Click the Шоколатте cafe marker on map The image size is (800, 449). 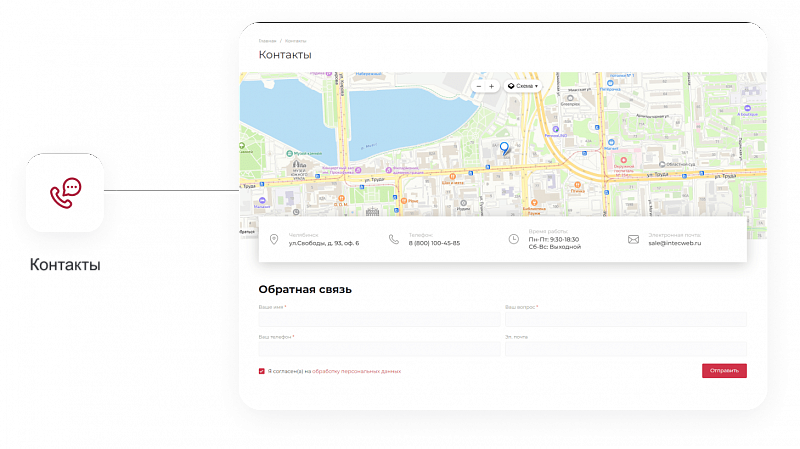tap(452, 177)
